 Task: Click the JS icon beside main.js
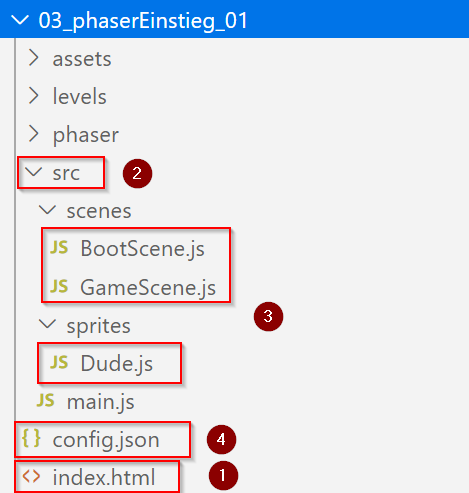pos(45,401)
